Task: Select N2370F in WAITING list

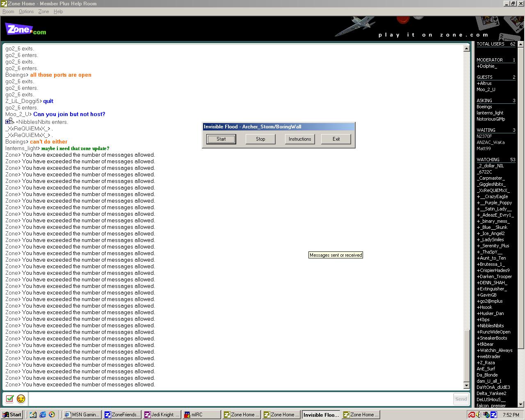Action: (484, 136)
